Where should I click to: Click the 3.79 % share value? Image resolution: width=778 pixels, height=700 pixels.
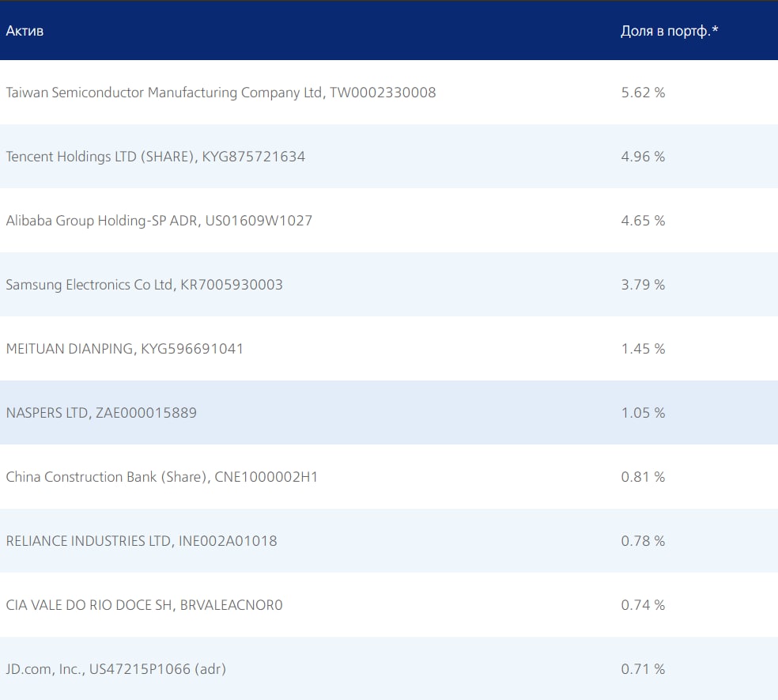pyautogui.click(x=643, y=285)
